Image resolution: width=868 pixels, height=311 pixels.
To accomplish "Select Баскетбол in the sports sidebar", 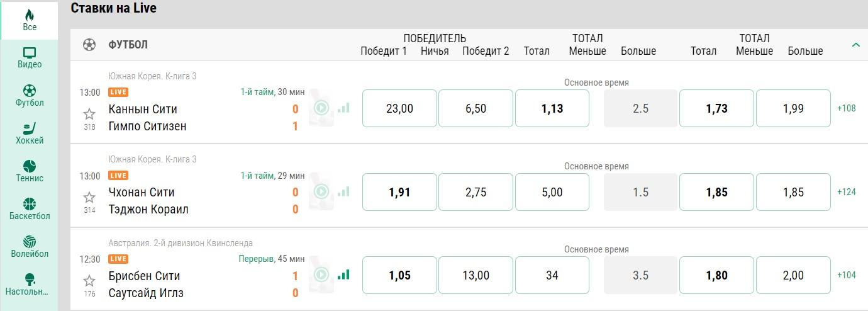I will point(30,209).
